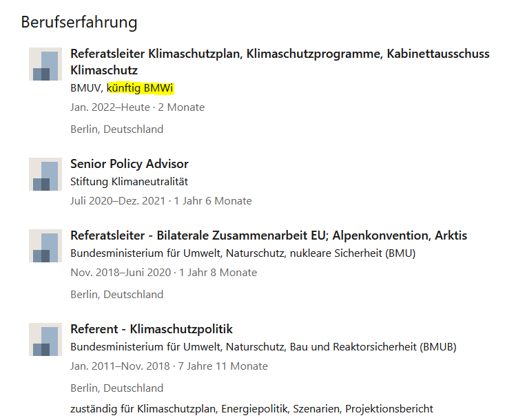The image size is (525, 420).
Task: Click the 'Nov. 2018–Juni 2020' date range
Action: [x=121, y=273]
